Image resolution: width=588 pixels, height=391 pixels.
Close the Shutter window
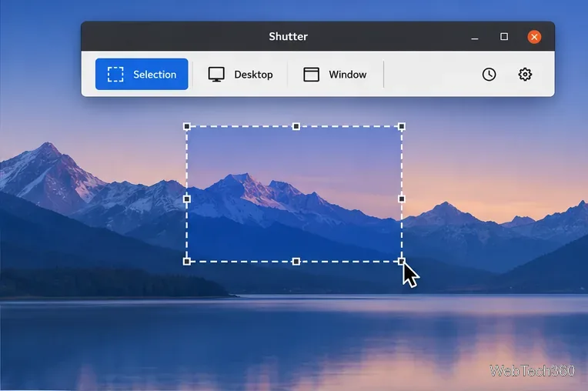coord(534,37)
